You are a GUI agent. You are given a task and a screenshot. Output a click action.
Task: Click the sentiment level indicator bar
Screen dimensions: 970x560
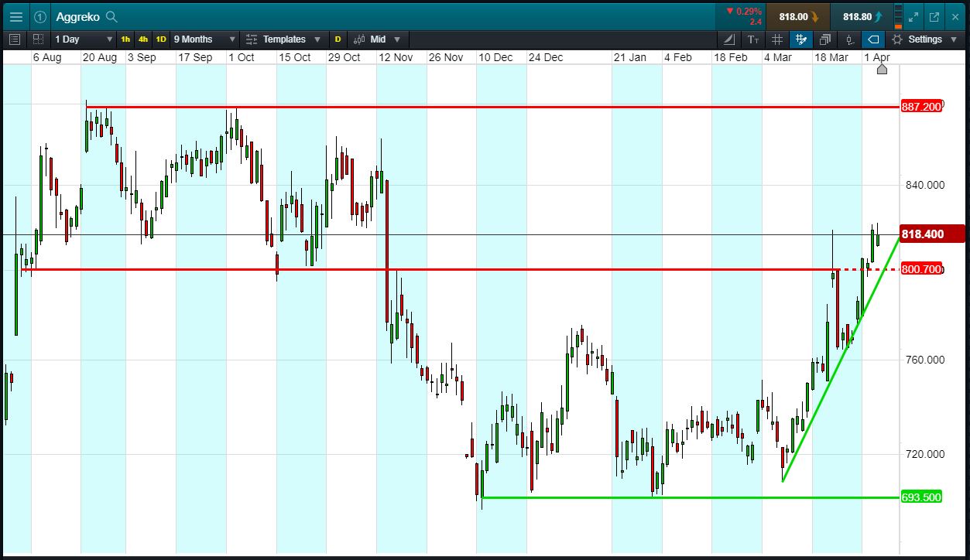click(x=897, y=16)
